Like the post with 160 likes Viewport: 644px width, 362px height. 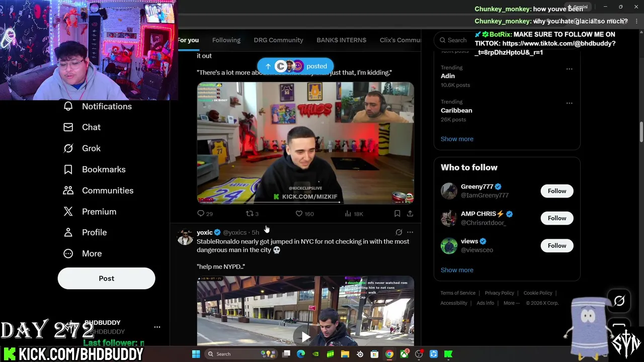coord(304,214)
